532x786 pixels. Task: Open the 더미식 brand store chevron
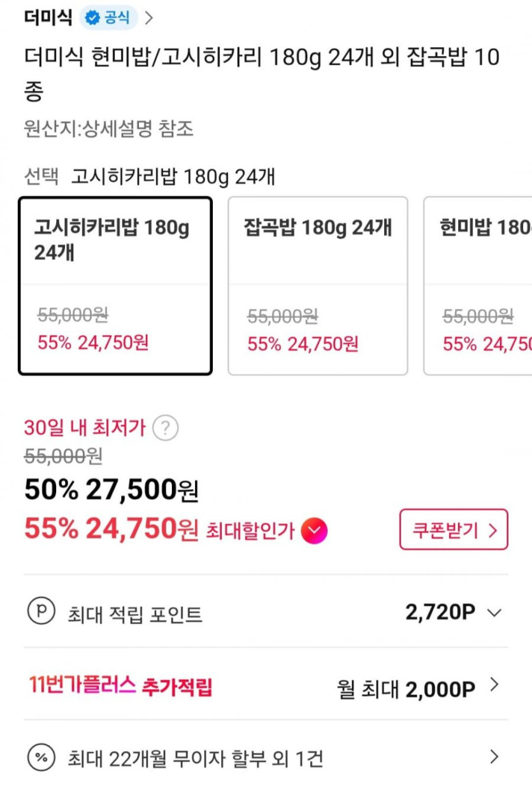[149, 18]
